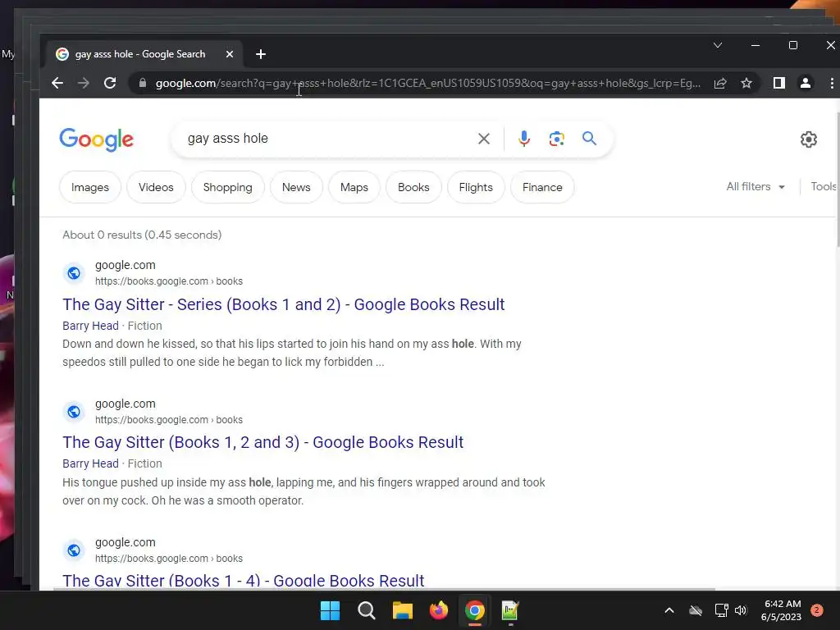This screenshot has width=840, height=630.
Task: Click the browser forward arrow
Action: [x=84, y=83]
